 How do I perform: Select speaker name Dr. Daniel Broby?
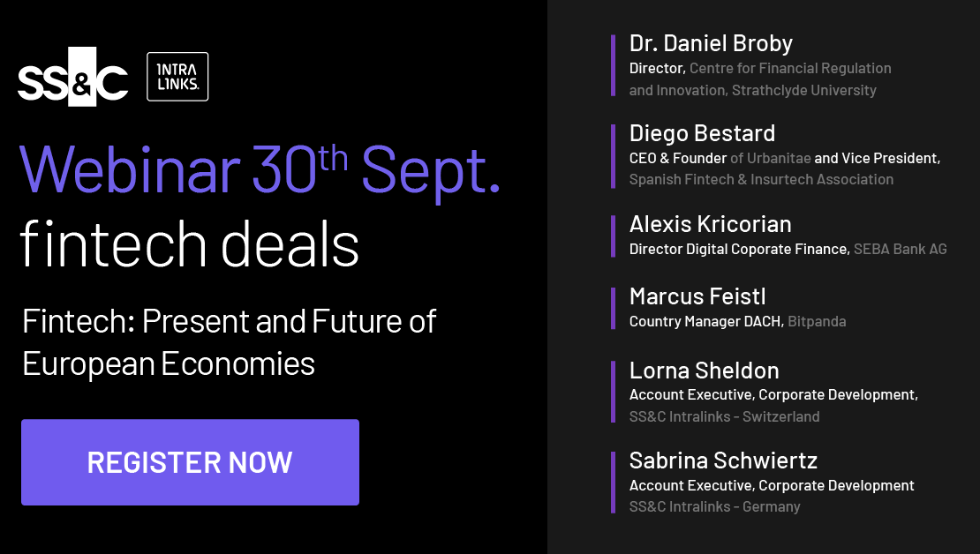click(711, 43)
